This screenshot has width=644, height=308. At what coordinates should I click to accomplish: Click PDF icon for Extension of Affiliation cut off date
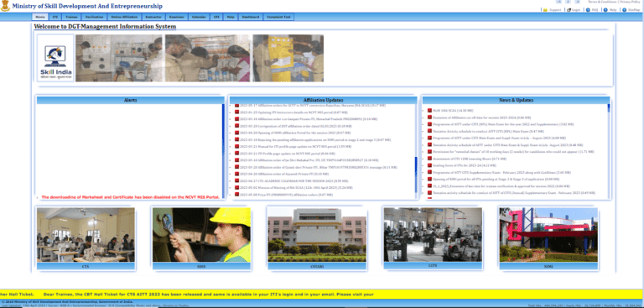pyautogui.click(x=429, y=117)
